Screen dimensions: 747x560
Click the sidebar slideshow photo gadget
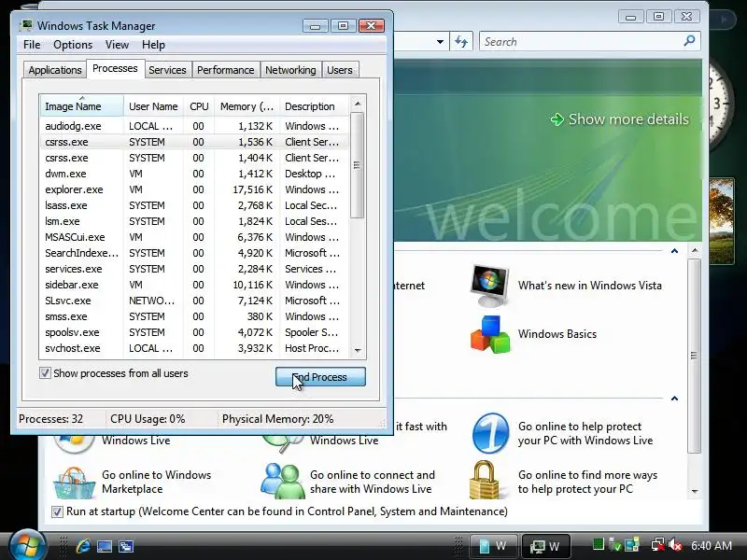point(721,221)
